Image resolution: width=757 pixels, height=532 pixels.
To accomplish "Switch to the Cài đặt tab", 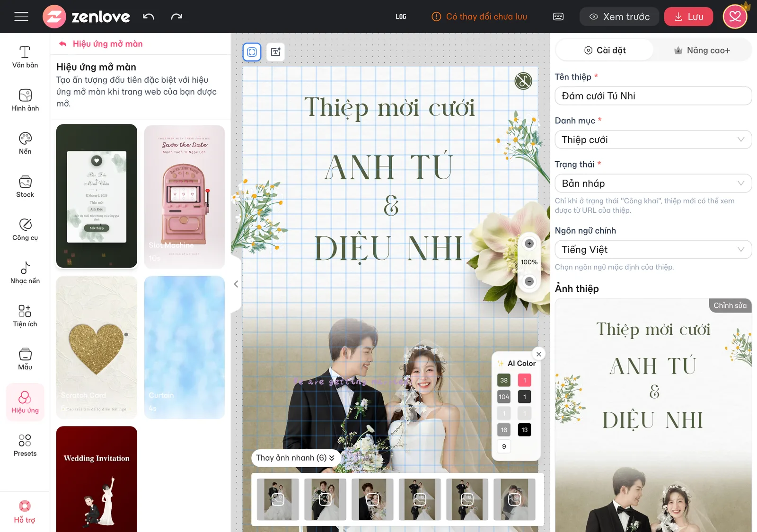I will tap(605, 50).
